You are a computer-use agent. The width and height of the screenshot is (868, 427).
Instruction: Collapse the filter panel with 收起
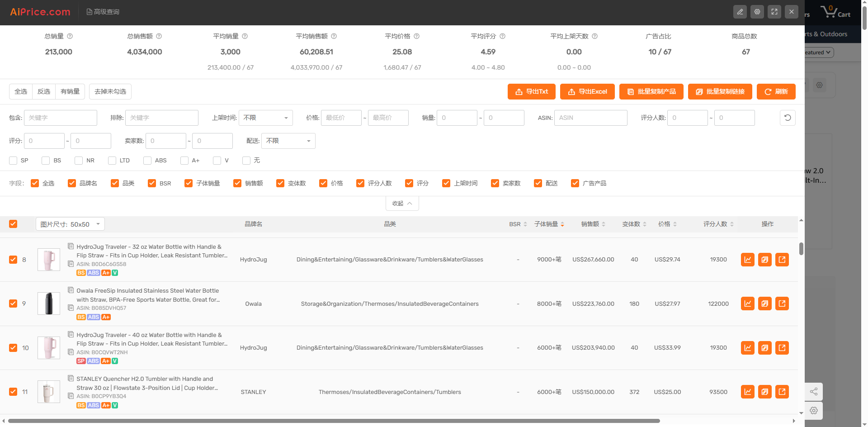pyautogui.click(x=402, y=204)
